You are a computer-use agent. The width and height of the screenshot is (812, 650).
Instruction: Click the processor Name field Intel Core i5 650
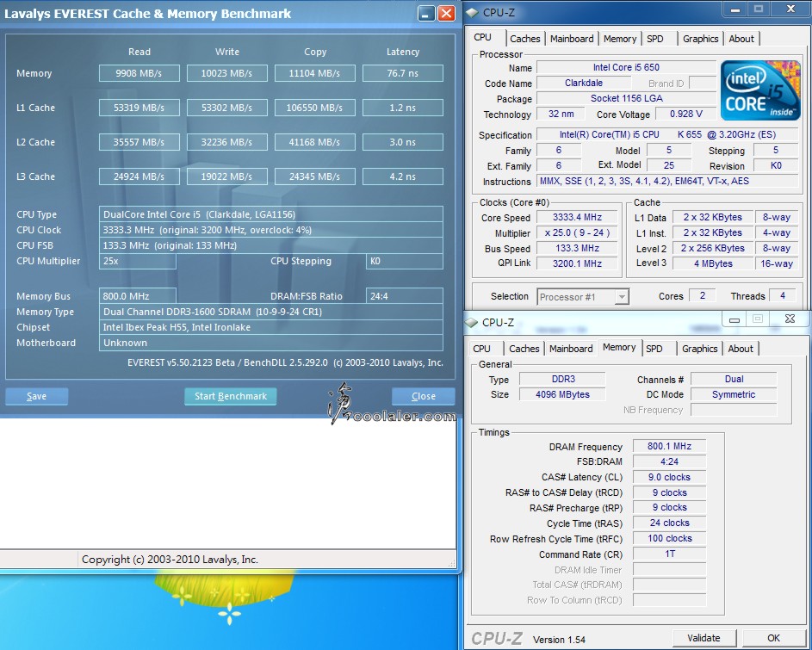pos(626,67)
